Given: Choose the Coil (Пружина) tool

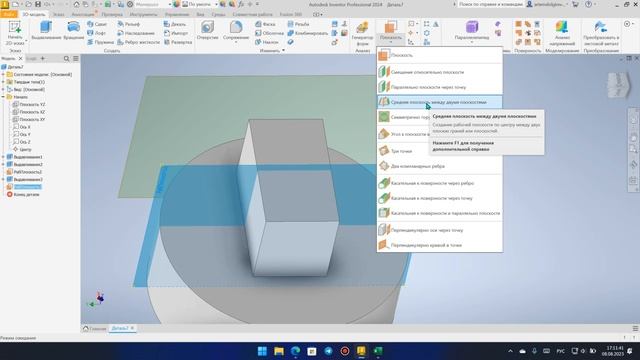Looking at the screenshot, I should pos(100,42).
